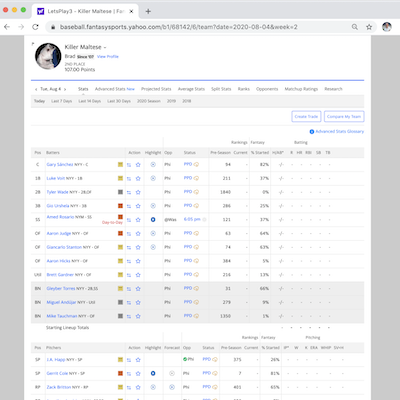
Task: Open the Split Stats tab
Action: tap(221, 89)
